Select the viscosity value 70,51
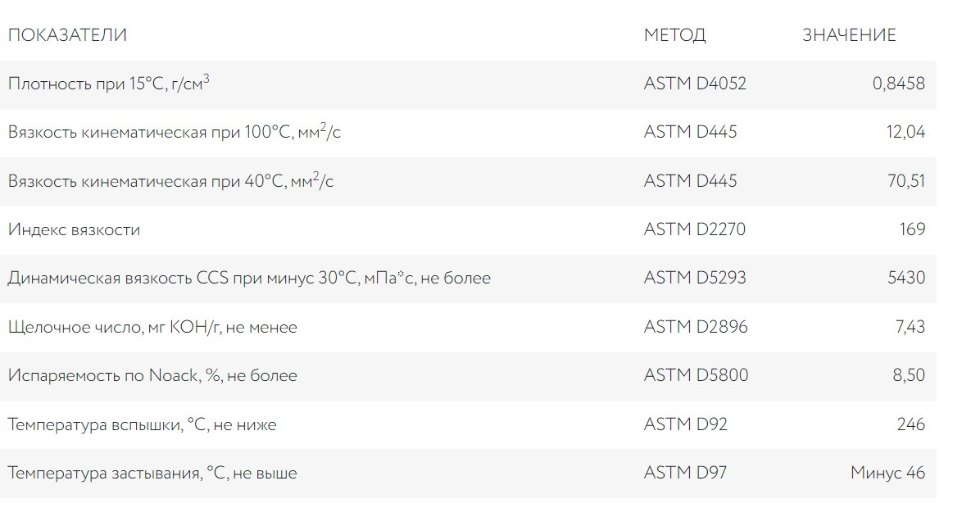980x517 pixels. (x=905, y=181)
